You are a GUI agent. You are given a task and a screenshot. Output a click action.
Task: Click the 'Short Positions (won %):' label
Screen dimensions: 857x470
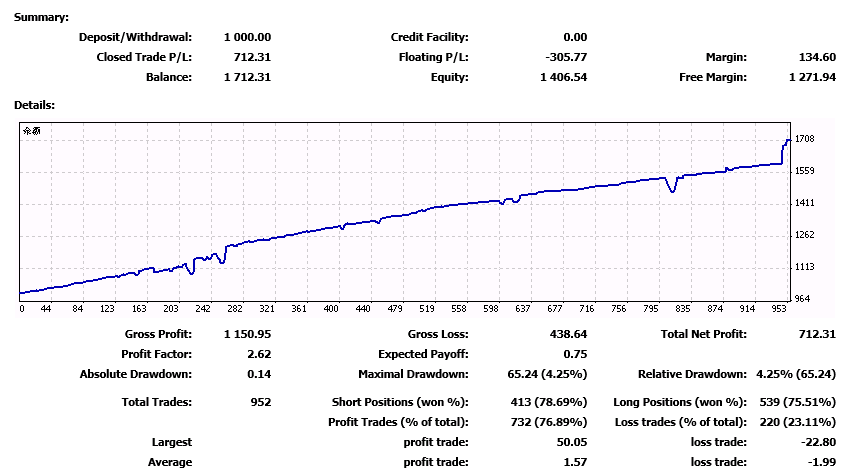[x=400, y=402]
